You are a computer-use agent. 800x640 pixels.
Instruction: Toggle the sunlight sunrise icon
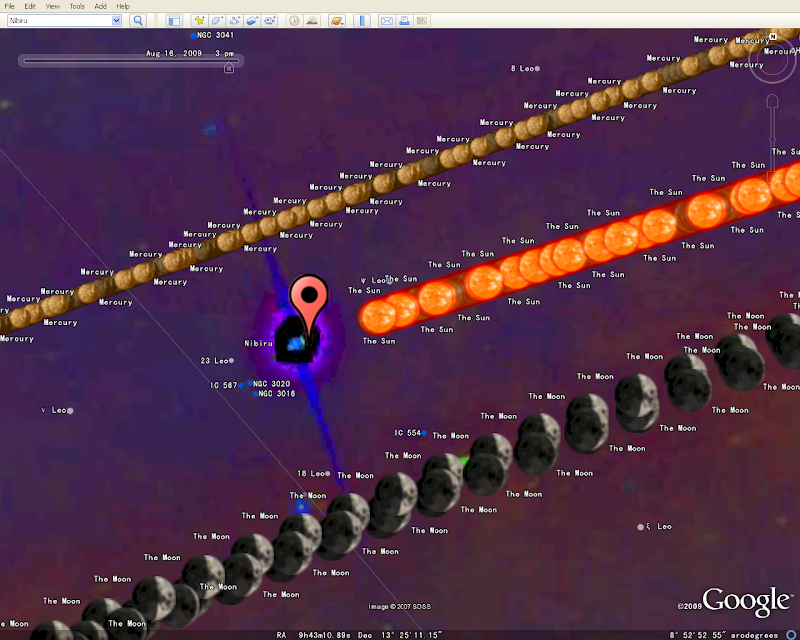(x=312, y=20)
